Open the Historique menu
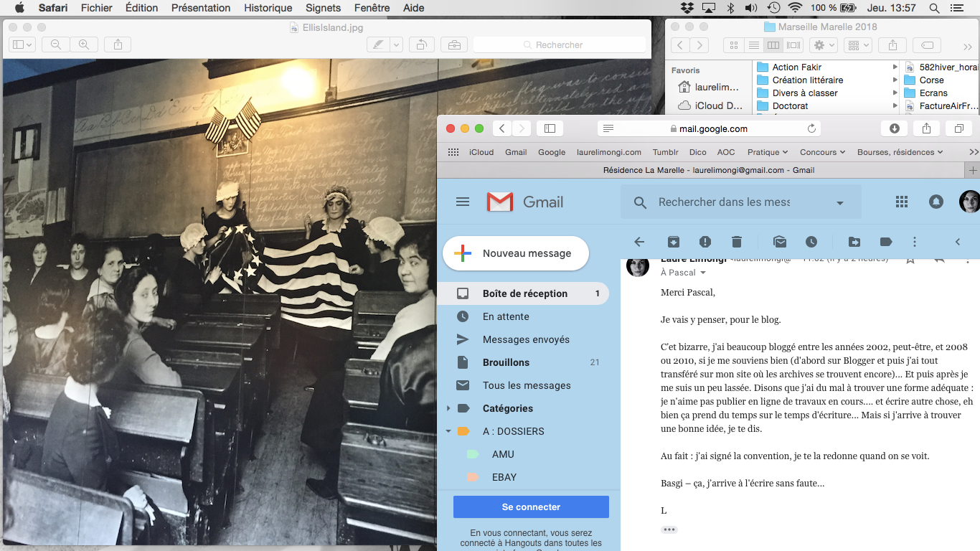The width and height of the screenshot is (980, 551). pos(268,8)
